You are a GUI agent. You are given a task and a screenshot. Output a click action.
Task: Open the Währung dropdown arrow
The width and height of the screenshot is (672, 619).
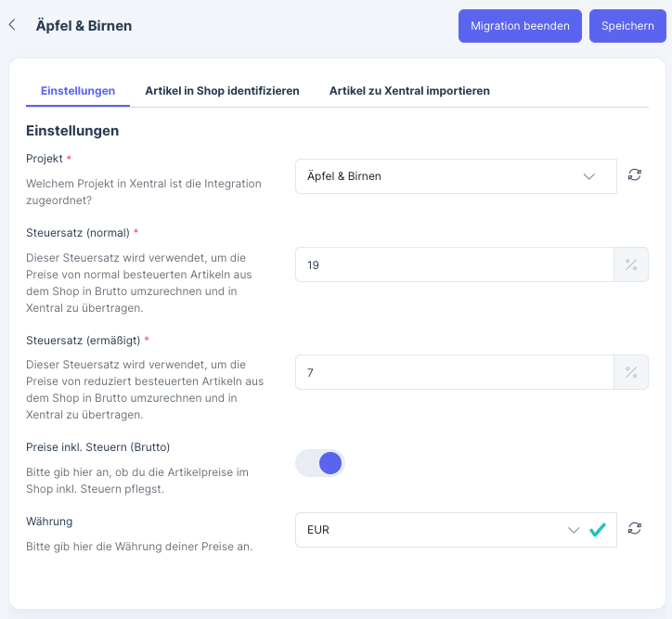pyautogui.click(x=574, y=530)
